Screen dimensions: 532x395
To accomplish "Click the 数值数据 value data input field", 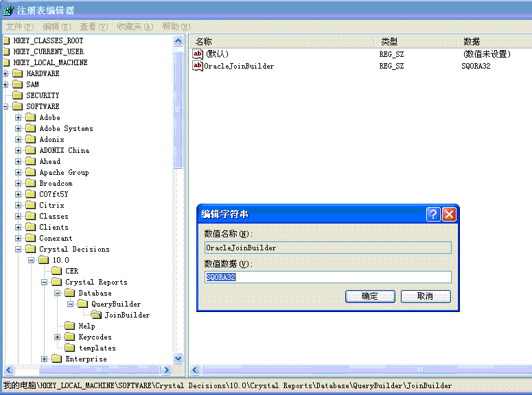I will [328, 277].
